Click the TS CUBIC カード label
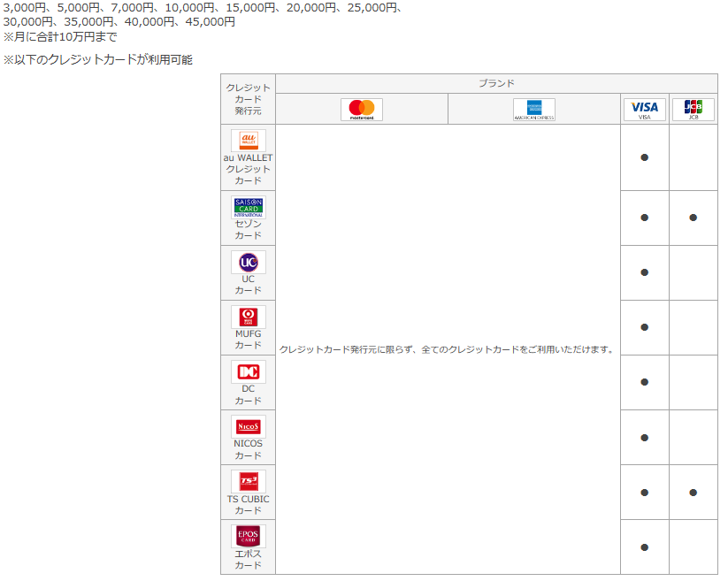Image resolution: width=728 pixels, height=581 pixels. click(x=248, y=505)
